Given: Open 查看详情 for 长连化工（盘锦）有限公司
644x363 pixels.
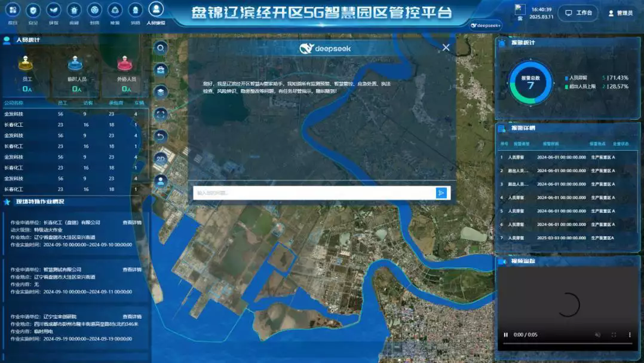Looking at the screenshot, I should [132, 222].
